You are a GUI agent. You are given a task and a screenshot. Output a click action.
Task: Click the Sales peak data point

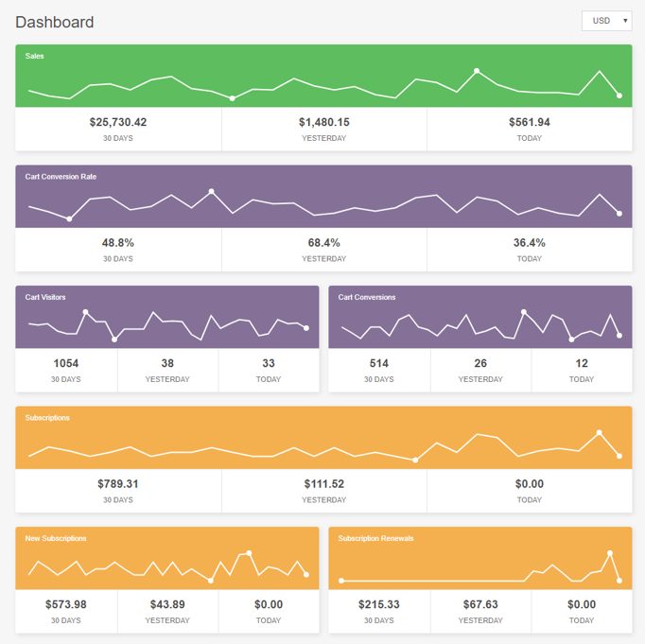click(477, 71)
